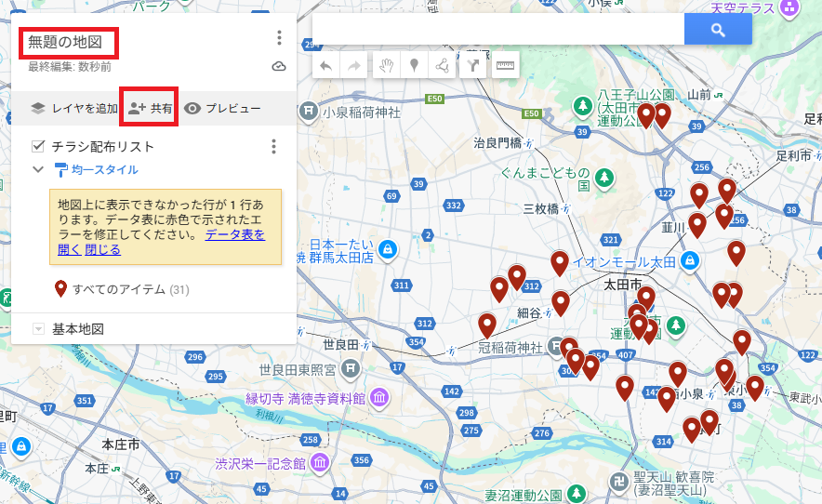Uncheck the チラシ配布リスト layer checkbox
This screenshot has height=504, width=822.
[39, 146]
